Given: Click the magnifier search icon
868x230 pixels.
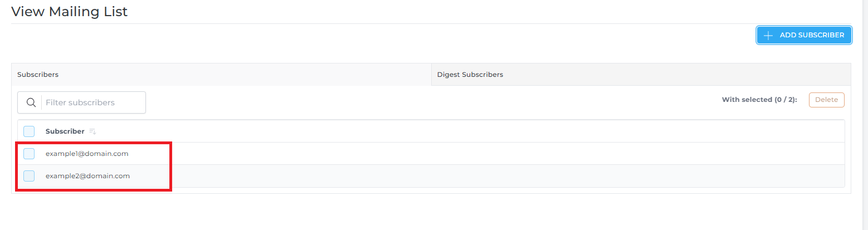Looking at the screenshot, I should point(31,102).
